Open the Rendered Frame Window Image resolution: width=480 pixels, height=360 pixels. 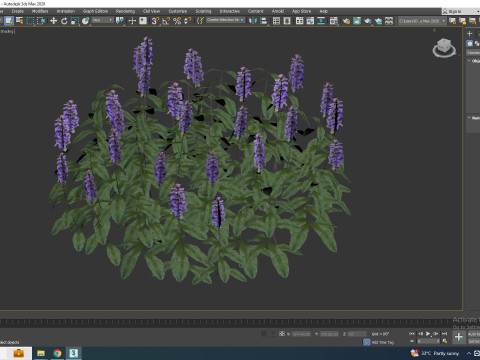click(357, 21)
